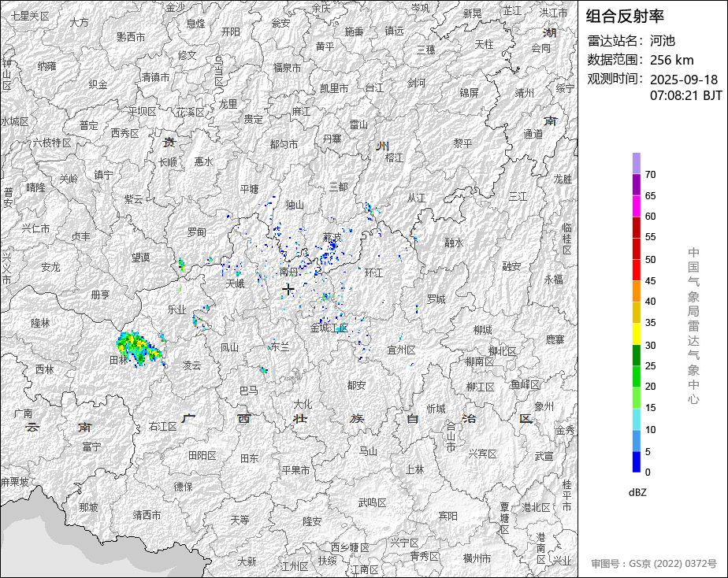
Task: Select the lavender band above 70 dBZ
Action: coord(636,163)
